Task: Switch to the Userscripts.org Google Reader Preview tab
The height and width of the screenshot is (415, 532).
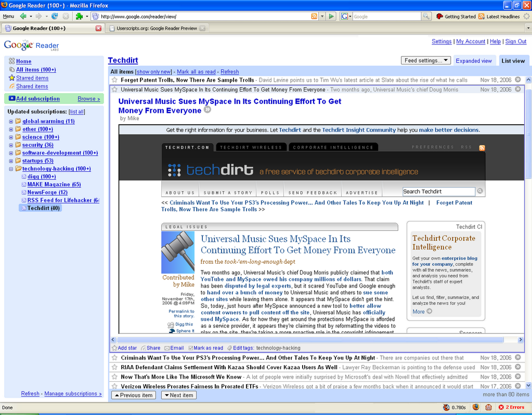Action: [157, 28]
